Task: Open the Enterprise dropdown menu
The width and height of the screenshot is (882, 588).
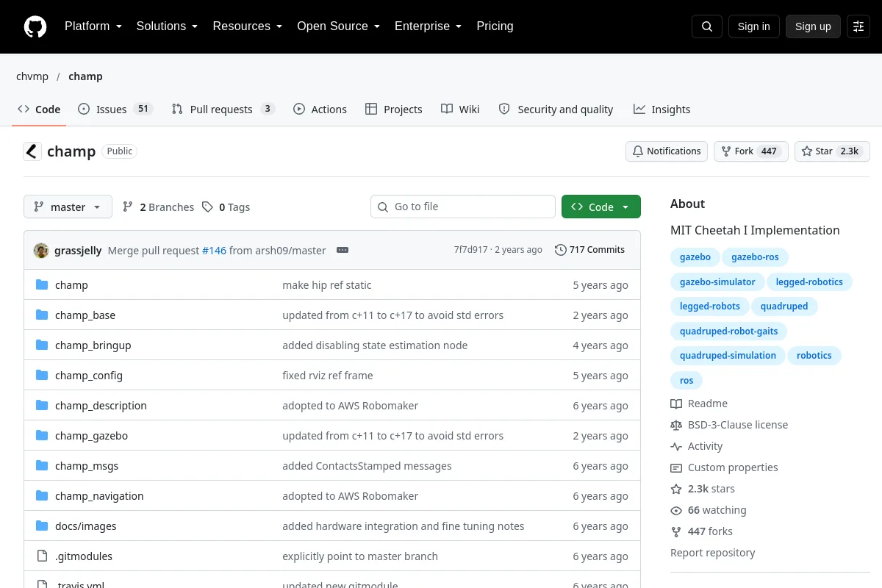Action: point(429,26)
